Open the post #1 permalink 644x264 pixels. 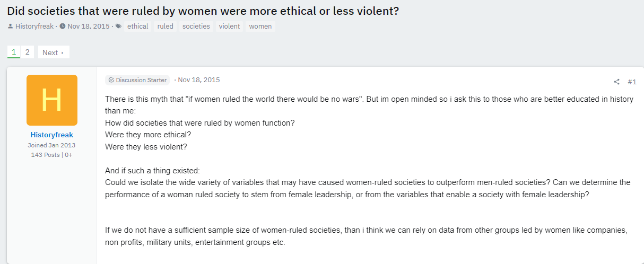click(632, 82)
